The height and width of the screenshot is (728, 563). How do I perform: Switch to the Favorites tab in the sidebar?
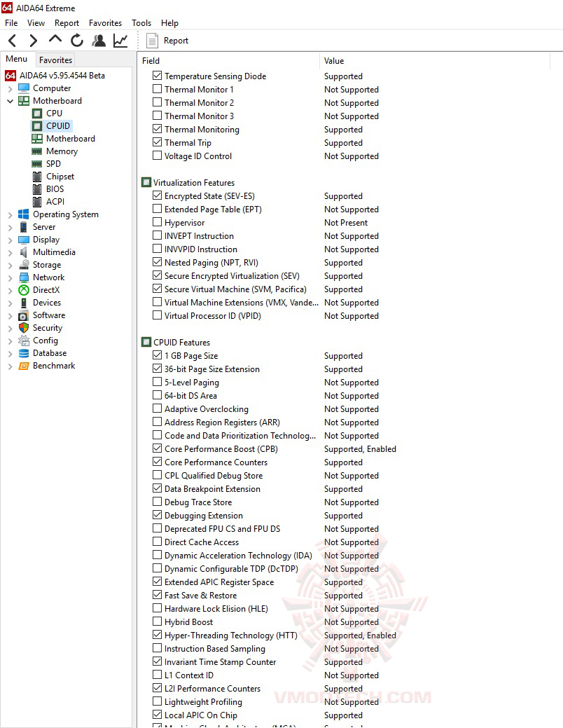point(56,60)
